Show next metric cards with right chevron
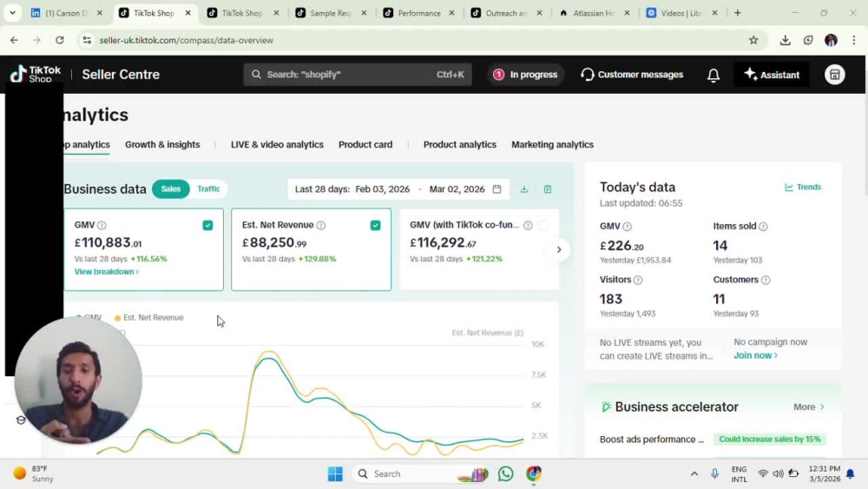The width and height of the screenshot is (868, 489). coord(558,250)
